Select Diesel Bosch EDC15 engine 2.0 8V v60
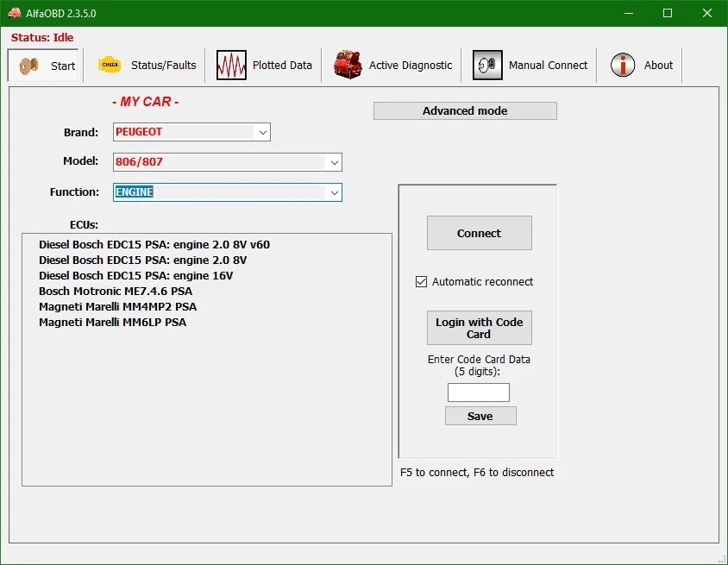The image size is (728, 565). click(154, 245)
